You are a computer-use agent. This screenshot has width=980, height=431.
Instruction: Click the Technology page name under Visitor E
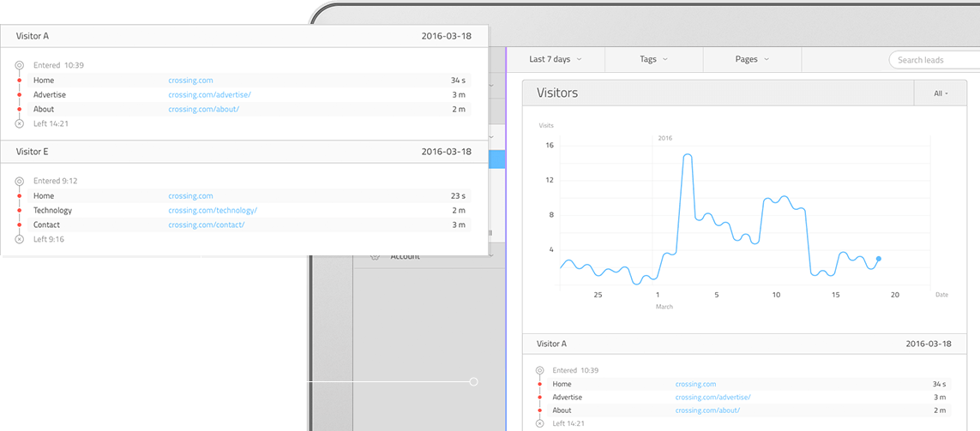[52, 211]
